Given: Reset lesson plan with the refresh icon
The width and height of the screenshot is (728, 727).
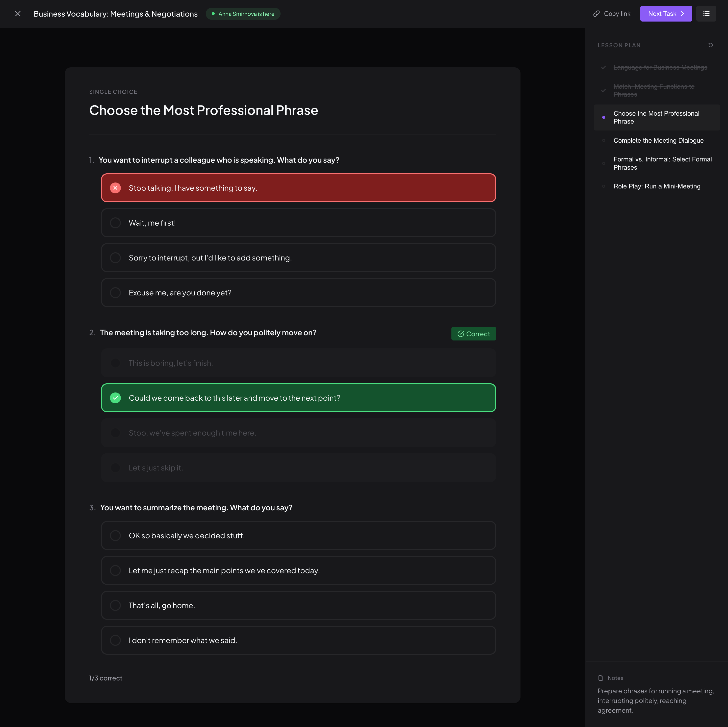Looking at the screenshot, I should click(x=711, y=45).
